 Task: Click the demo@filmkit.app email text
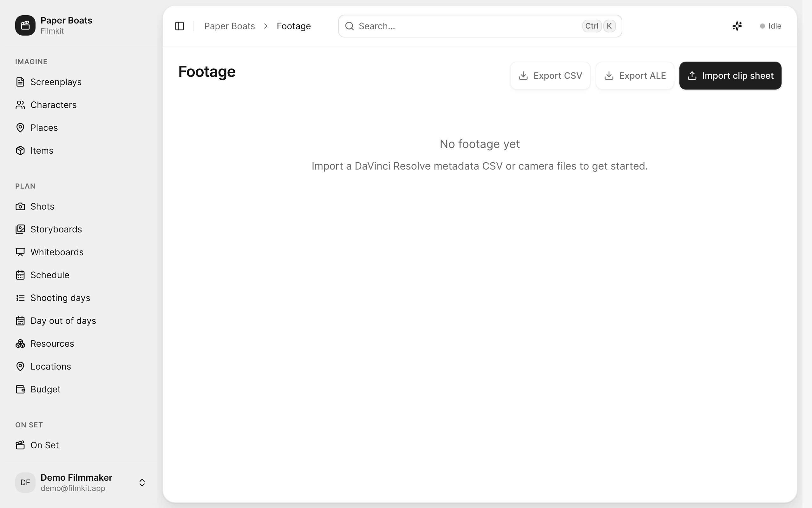[73, 488]
